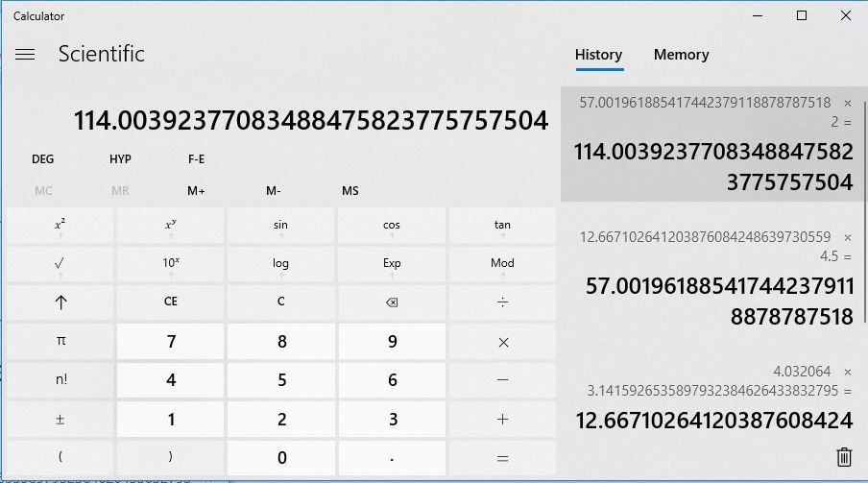Viewport: 868px width, 483px height.
Task: Click the square root button
Action: click(x=60, y=263)
